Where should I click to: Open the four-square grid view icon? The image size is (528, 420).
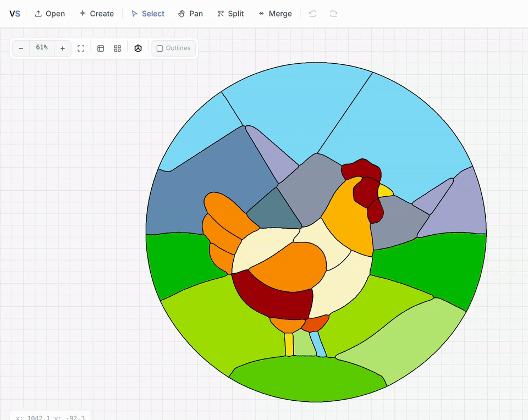pos(118,48)
